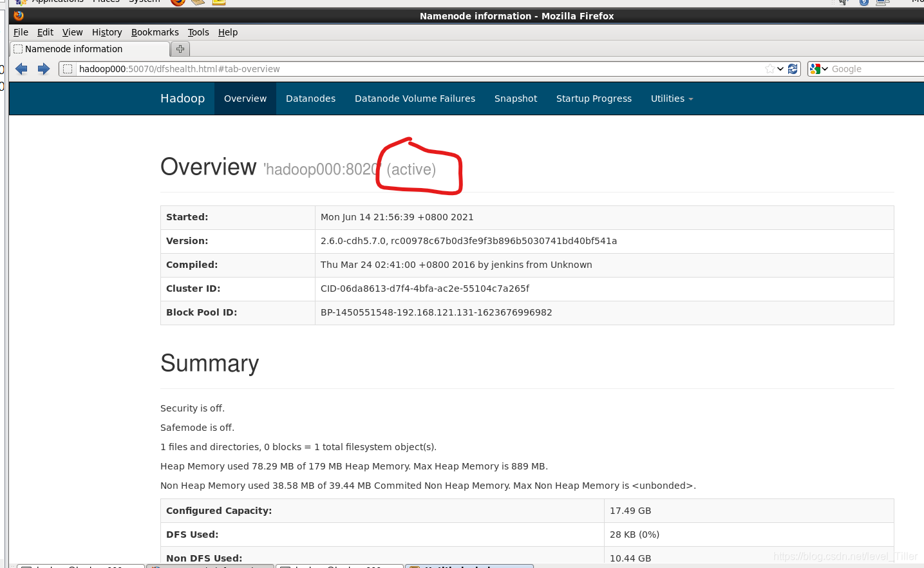Click the Started timestamp value

point(397,217)
